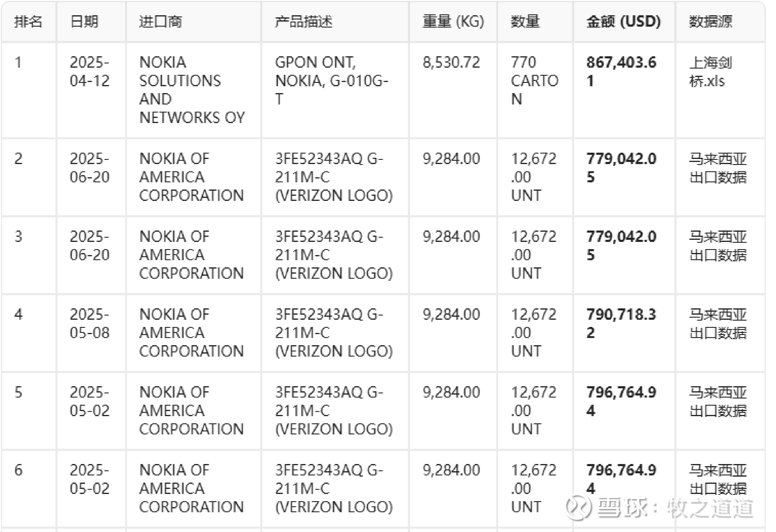776x532 pixels.
Task: Click the amount 790,718.32
Action: (621, 323)
